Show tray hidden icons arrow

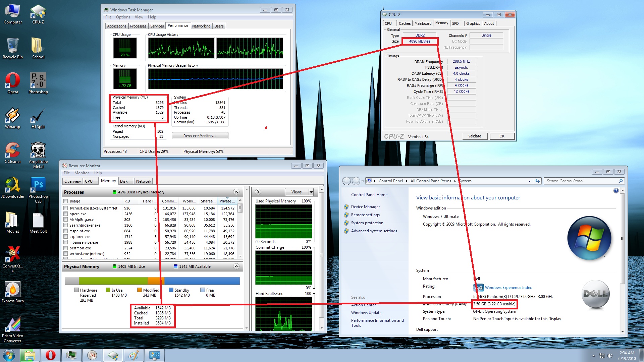(594, 356)
